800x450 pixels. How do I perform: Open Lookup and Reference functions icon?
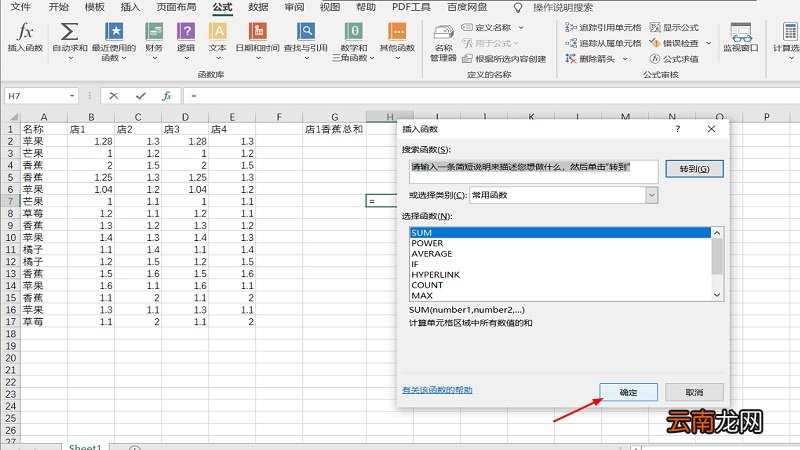(x=306, y=32)
